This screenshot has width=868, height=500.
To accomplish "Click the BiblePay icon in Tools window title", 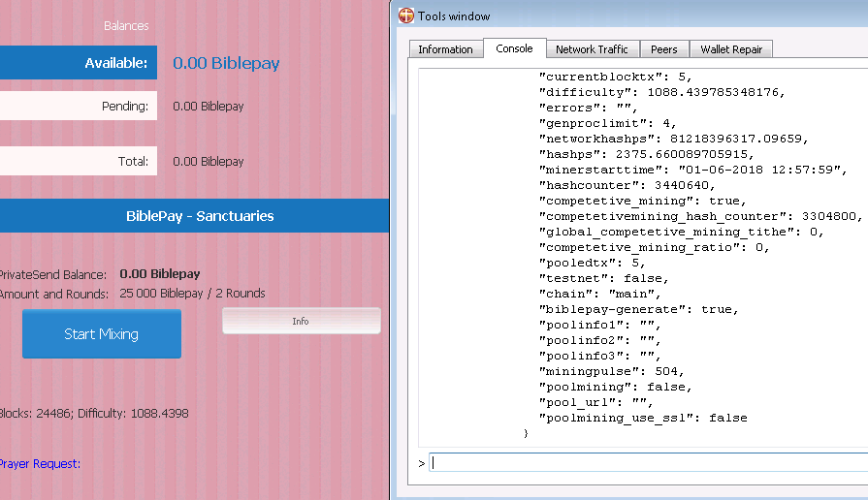I will 405,16.
